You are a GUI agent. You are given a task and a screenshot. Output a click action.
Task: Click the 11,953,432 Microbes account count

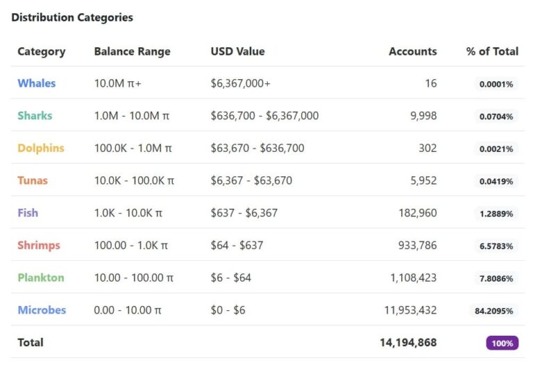click(410, 310)
